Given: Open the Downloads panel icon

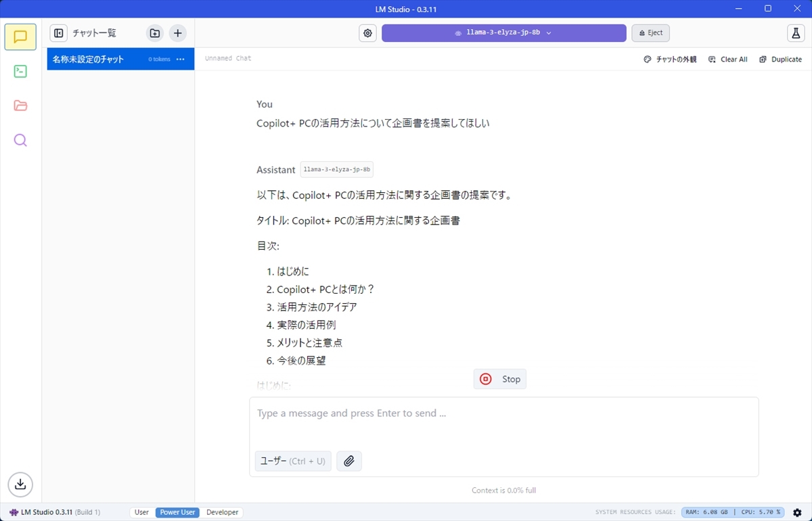Looking at the screenshot, I should (x=20, y=484).
